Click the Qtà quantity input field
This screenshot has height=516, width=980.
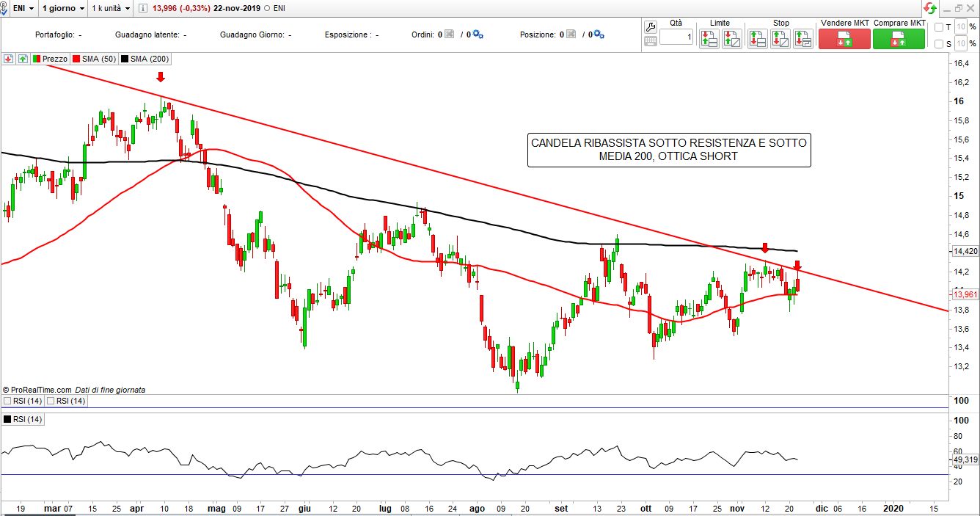click(676, 37)
